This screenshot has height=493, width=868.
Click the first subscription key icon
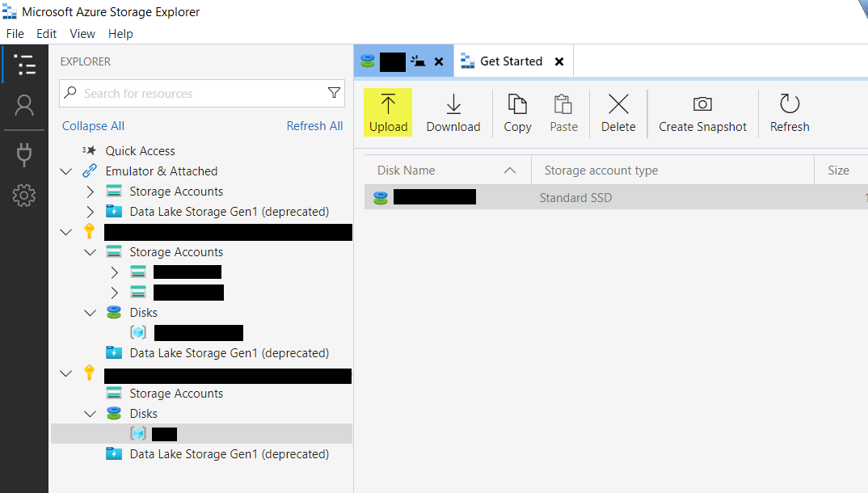pyautogui.click(x=89, y=231)
